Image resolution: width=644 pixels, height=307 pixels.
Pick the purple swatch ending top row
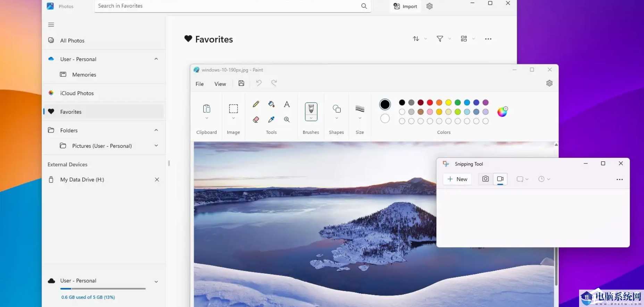(486, 103)
